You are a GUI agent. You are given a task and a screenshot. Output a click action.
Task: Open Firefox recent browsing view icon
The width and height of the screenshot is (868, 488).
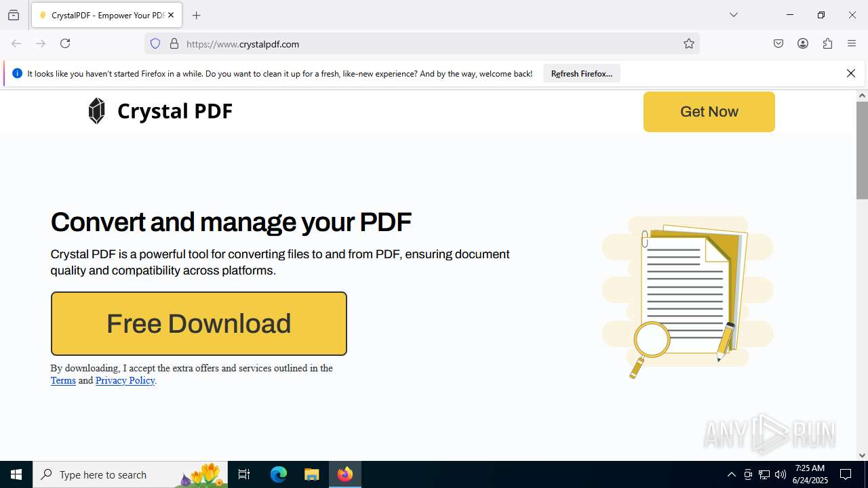coord(14,15)
